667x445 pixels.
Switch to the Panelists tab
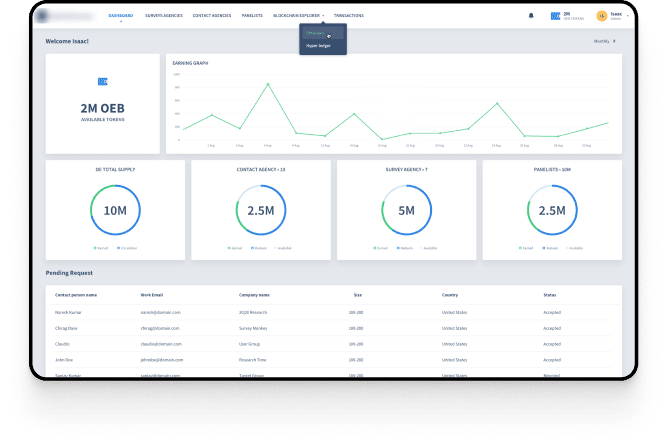click(254, 16)
